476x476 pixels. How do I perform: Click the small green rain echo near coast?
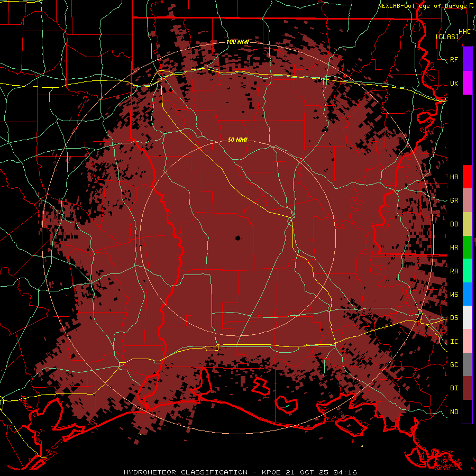[x=287, y=406]
